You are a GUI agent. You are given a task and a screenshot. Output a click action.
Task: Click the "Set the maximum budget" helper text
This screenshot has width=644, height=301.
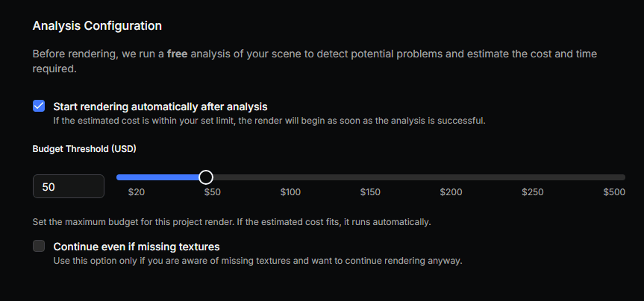[x=231, y=222]
